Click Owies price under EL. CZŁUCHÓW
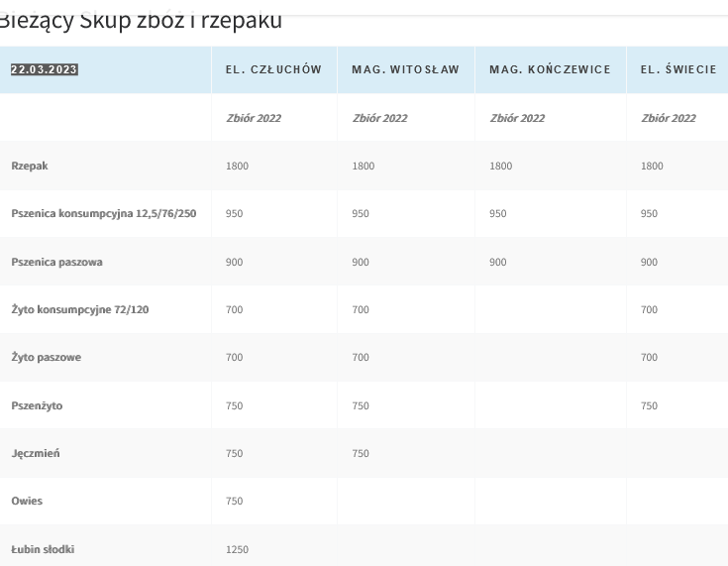The width and height of the screenshot is (728, 566). tap(234, 501)
